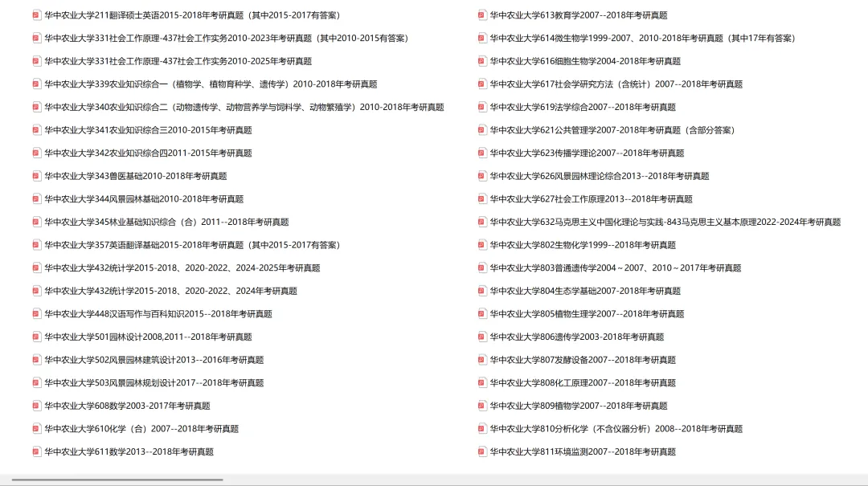Select file name 华中农业大学613教育学2007--2018年考研真题
Viewport: 868px width, 486px height.
click(579, 15)
